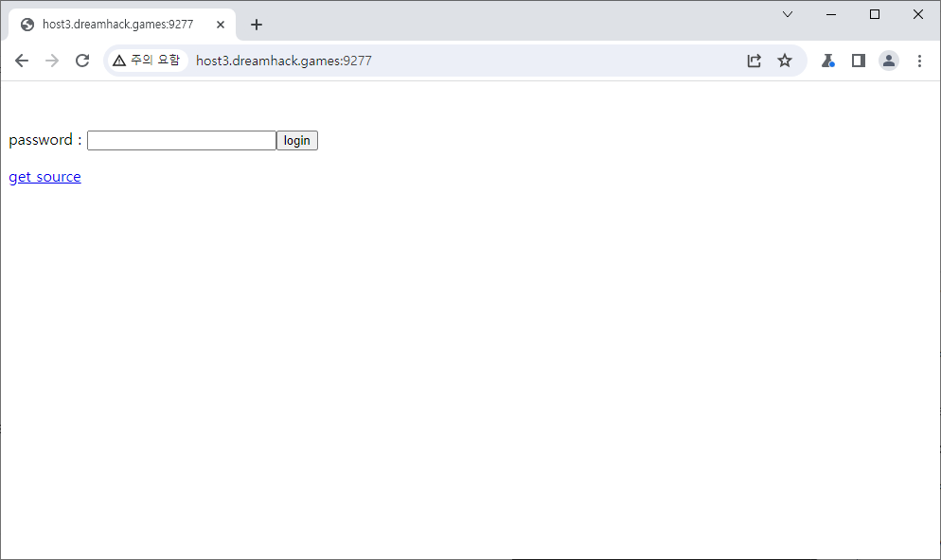The image size is (941, 560).
Task: Focus the password input field
Action: (x=181, y=141)
